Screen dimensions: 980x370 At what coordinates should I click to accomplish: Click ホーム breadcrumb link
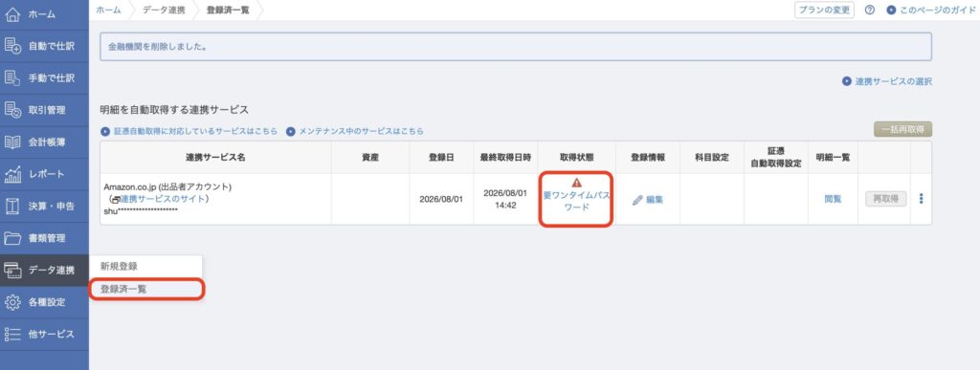click(x=108, y=10)
